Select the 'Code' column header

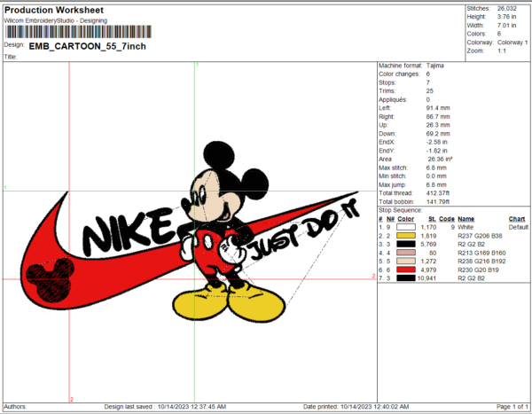447,219
